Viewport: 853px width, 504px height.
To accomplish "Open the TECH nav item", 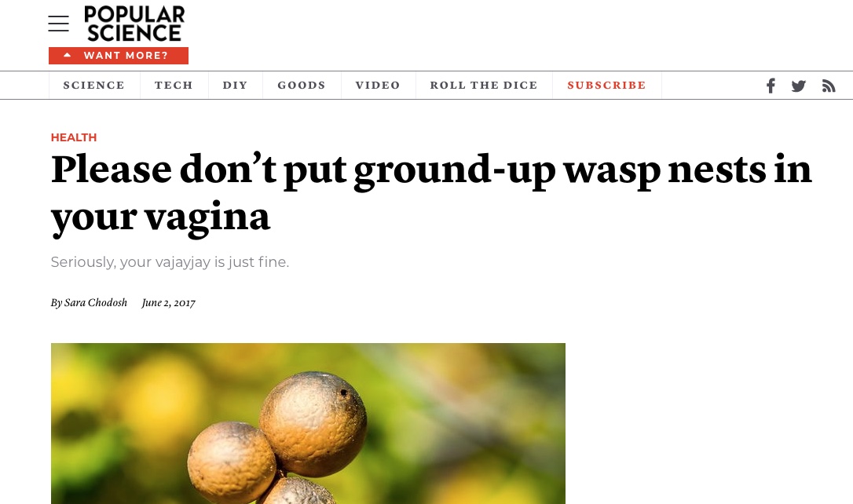I will tap(174, 86).
